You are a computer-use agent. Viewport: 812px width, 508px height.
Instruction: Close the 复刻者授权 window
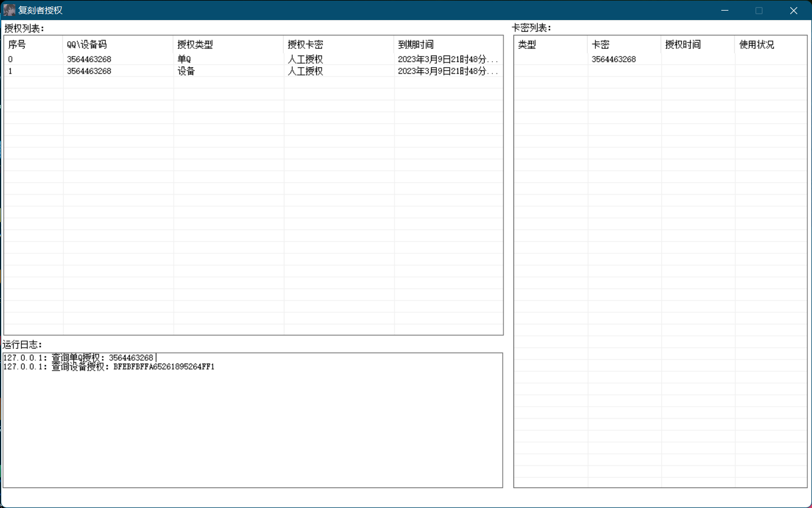click(x=793, y=10)
